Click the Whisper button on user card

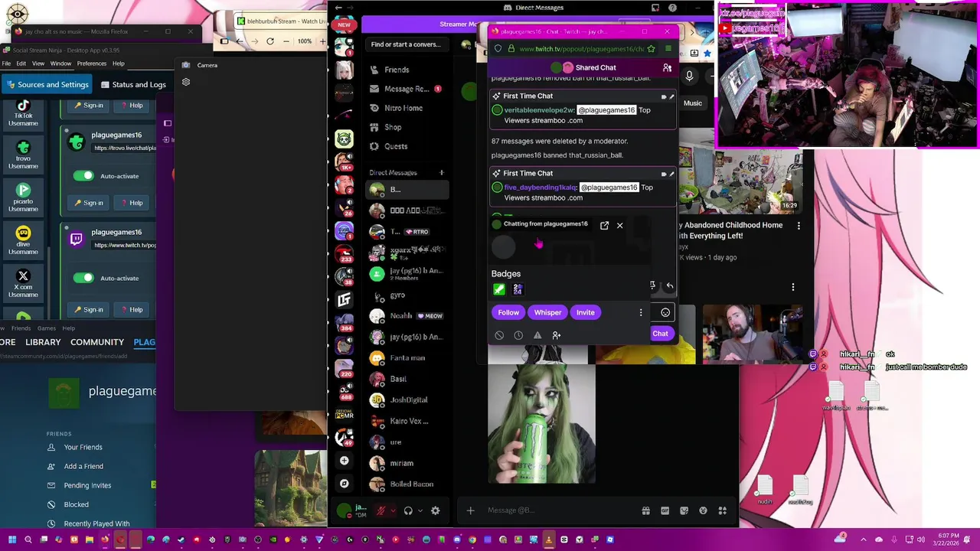(x=547, y=312)
